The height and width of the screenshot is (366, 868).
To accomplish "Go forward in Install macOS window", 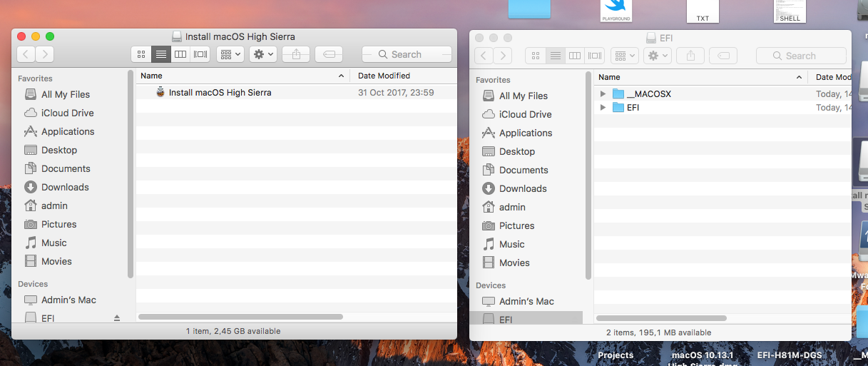I will (x=45, y=54).
